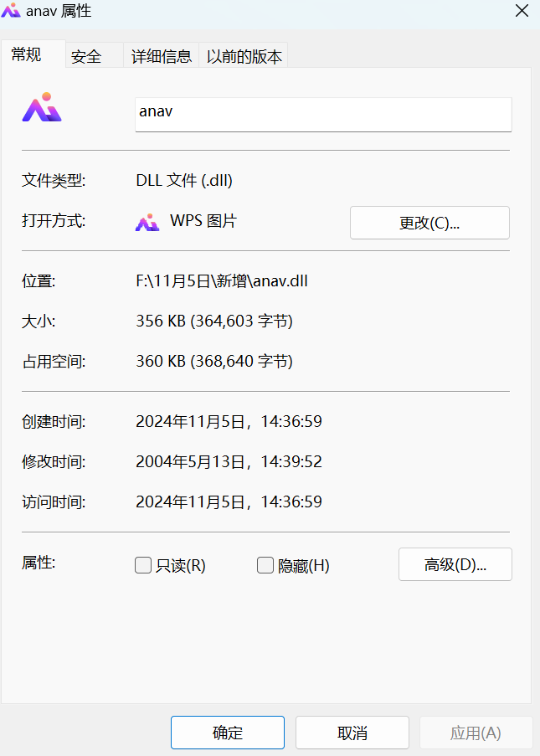Click the 打开方式 label
This screenshot has width=540, height=756.
54,221
